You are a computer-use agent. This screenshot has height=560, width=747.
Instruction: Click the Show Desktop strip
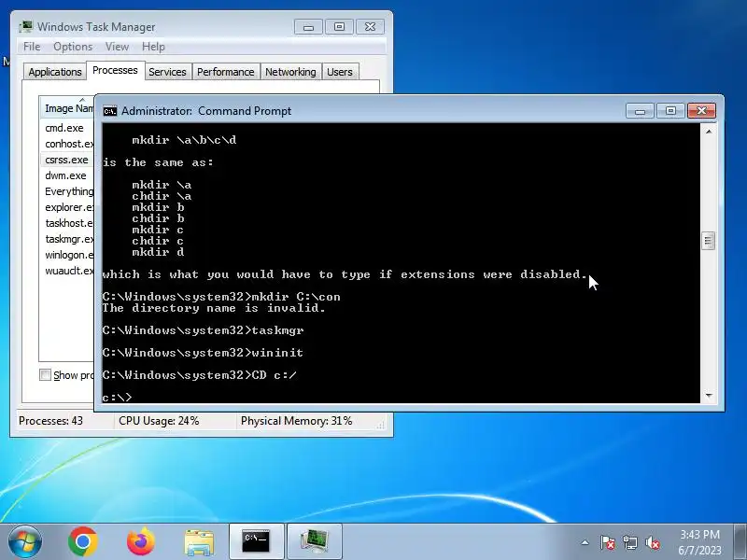pos(740,541)
